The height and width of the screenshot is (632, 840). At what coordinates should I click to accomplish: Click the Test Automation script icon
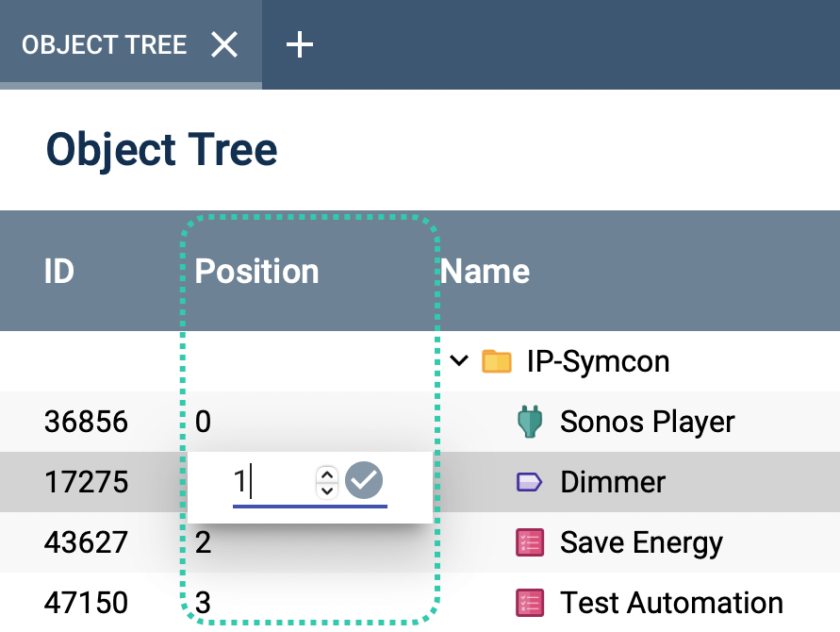(x=530, y=603)
